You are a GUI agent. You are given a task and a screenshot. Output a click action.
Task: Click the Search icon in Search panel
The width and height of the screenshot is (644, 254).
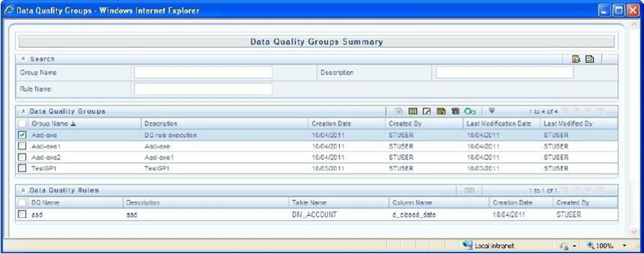[576, 59]
